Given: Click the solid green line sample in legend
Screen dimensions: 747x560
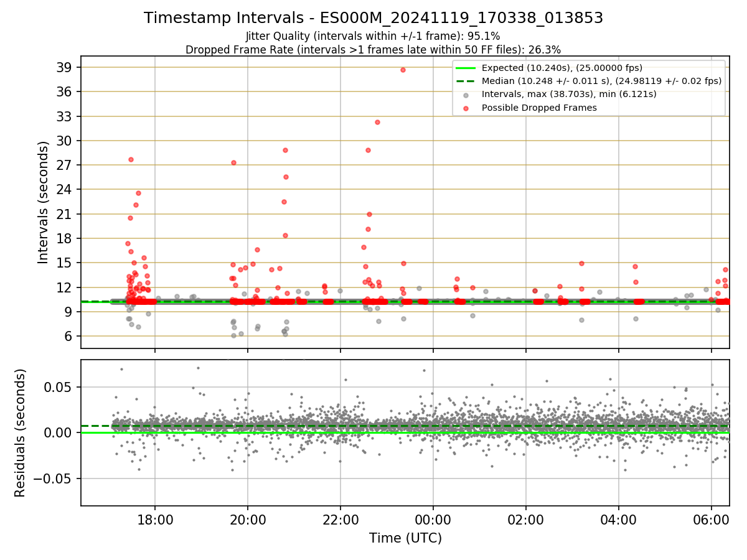Looking at the screenshot, I should (x=466, y=68).
